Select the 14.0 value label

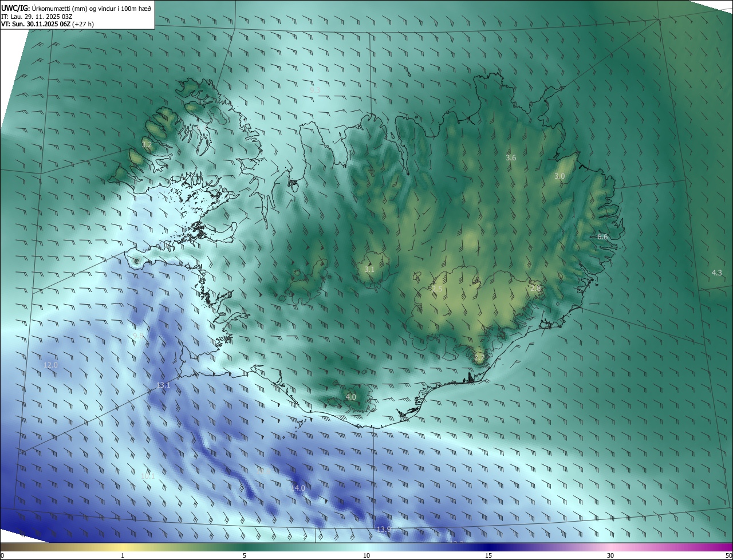[x=298, y=488]
